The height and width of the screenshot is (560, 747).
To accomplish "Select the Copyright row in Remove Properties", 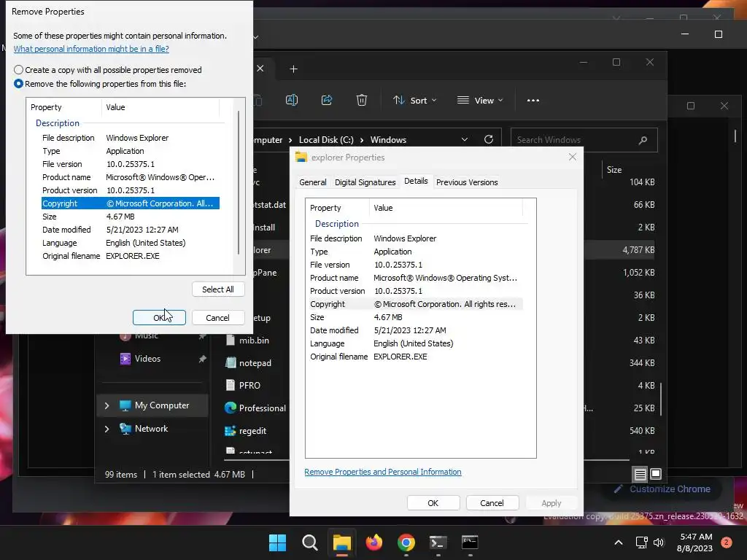I will pyautogui.click(x=130, y=203).
